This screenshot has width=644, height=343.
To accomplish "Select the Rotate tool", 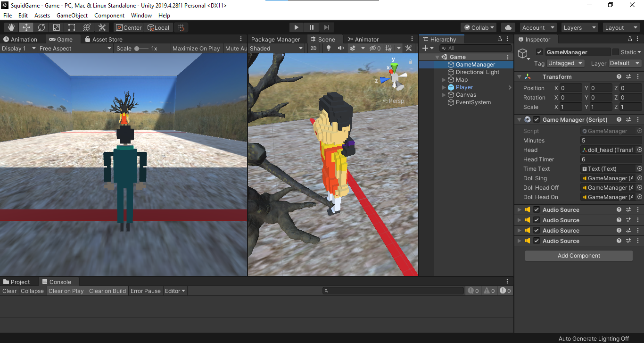I will pos(41,27).
